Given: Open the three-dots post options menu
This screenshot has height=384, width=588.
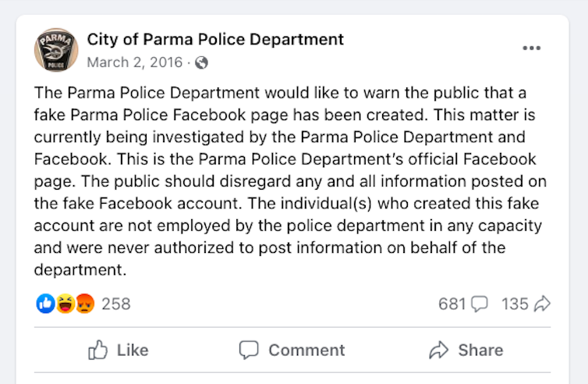Looking at the screenshot, I should click(x=531, y=48).
